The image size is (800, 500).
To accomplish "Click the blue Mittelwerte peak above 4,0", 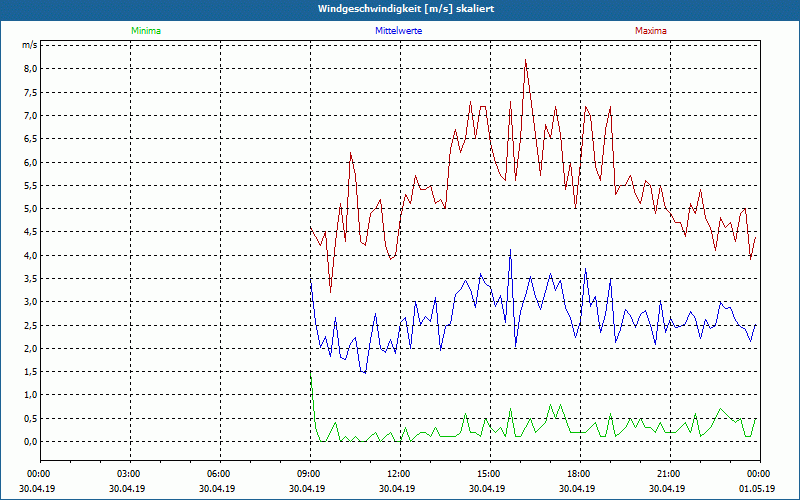I will click(510, 250).
